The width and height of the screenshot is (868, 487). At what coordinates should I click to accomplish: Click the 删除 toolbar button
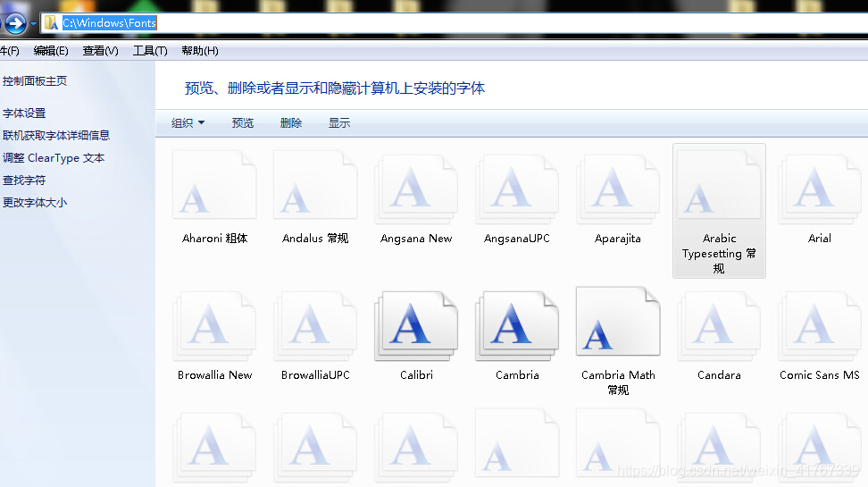pos(290,123)
